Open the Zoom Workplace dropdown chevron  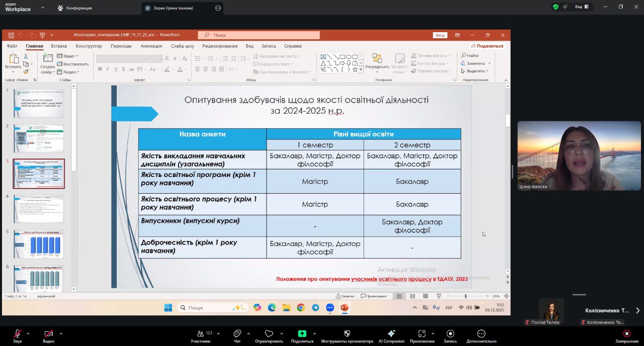(42, 8)
